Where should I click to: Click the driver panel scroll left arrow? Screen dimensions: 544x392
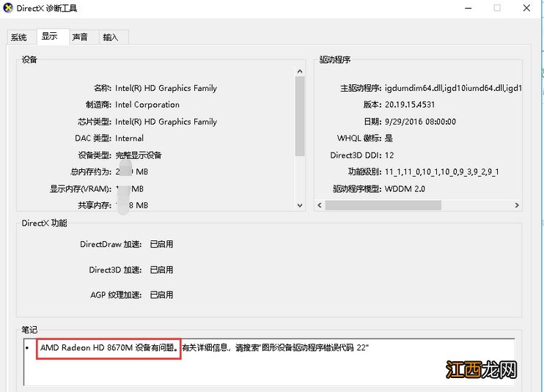pyautogui.click(x=320, y=205)
